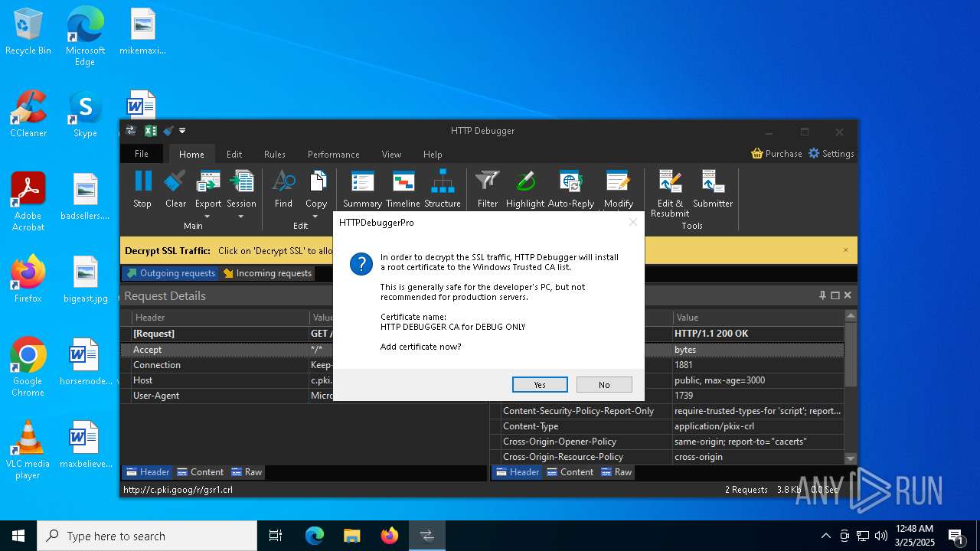
Task: Decline certificate install with No
Action: 604,384
